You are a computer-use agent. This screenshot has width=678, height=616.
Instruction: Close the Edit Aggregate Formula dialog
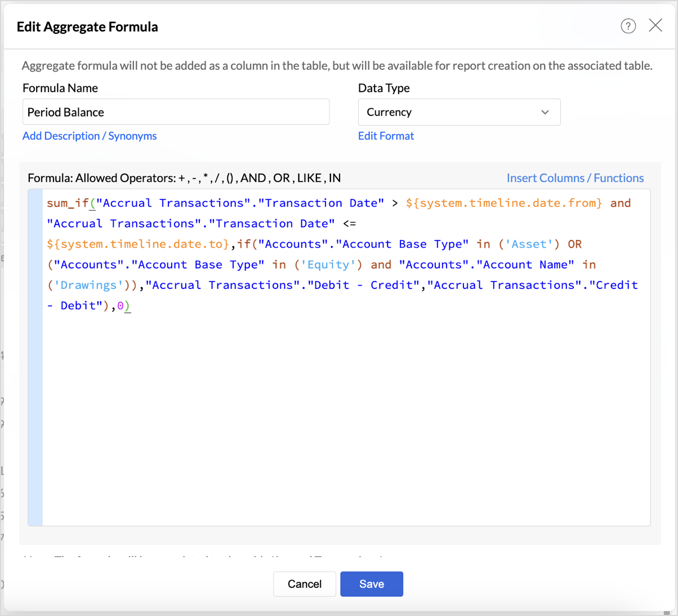point(655,25)
